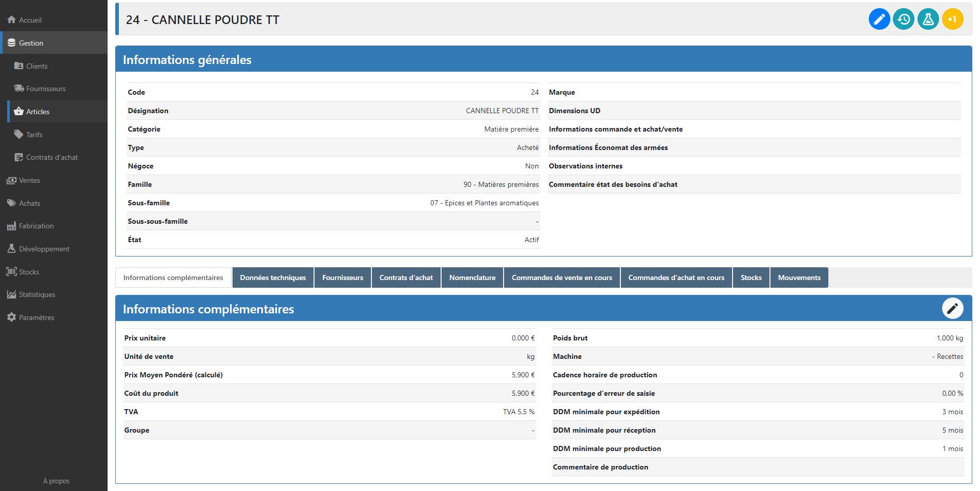Image resolution: width=980 pixels, height=491 pixels.
Task: Open the history clock icon button
Action: tap(904, 19)
